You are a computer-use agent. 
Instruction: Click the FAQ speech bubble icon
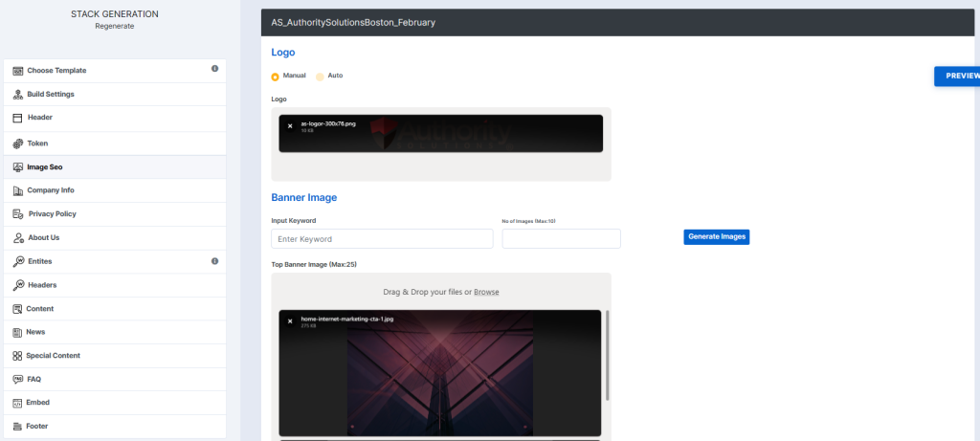[17, 379]
